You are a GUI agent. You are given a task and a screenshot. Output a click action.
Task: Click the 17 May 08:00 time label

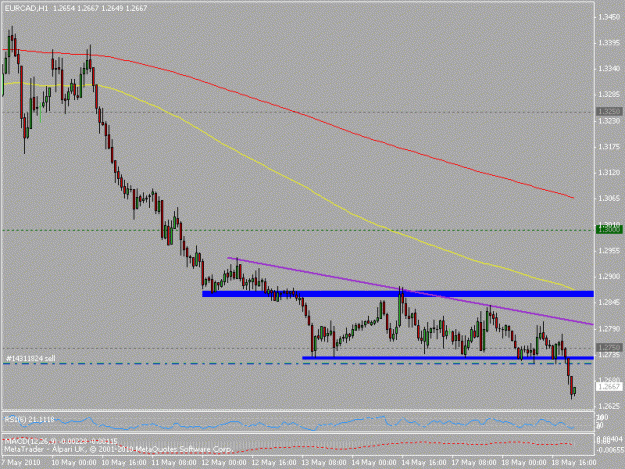(x=474, y=463)
